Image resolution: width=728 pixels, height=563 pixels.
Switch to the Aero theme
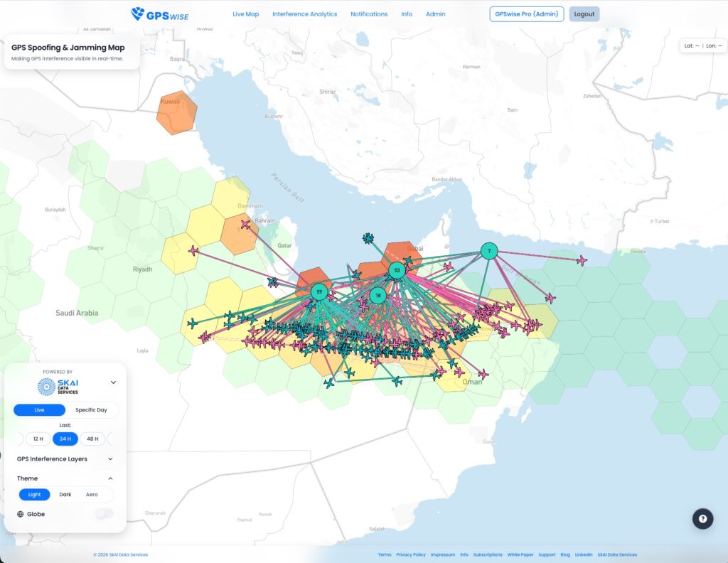click(x=92, y=494)
